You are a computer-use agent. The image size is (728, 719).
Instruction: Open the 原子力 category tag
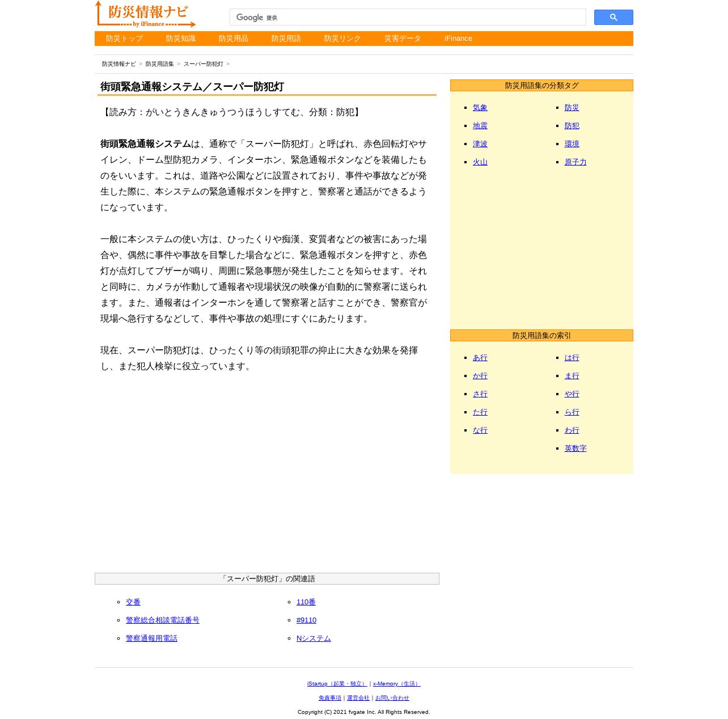point(575,162)
